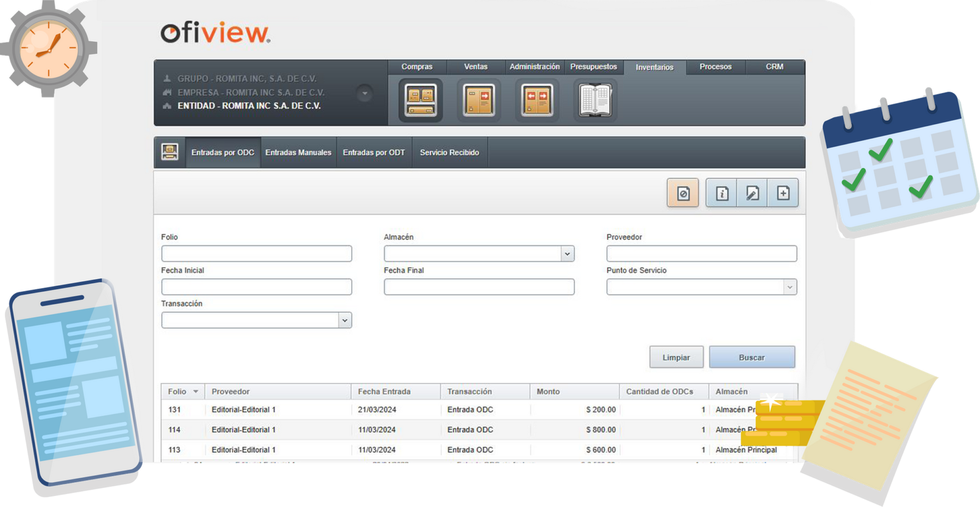Click the edit document pencil icon

(752, 194)
